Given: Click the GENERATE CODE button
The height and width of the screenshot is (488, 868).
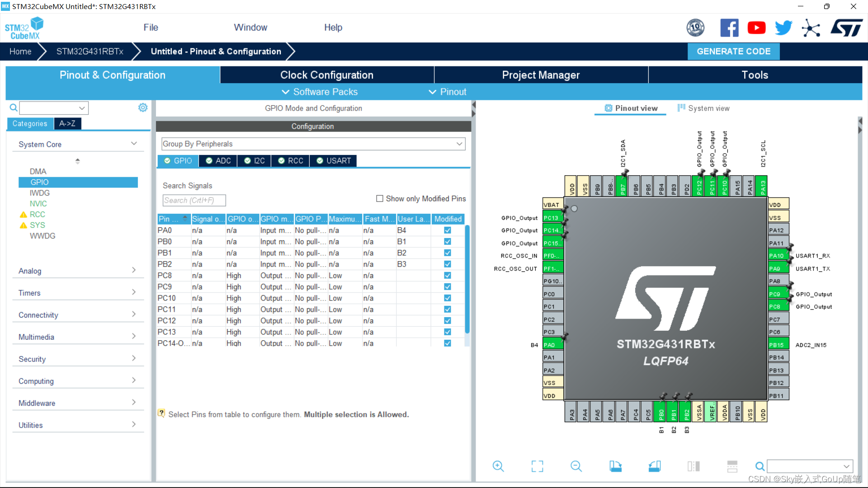Looking at the screenshot, I should tap(733, 52).
